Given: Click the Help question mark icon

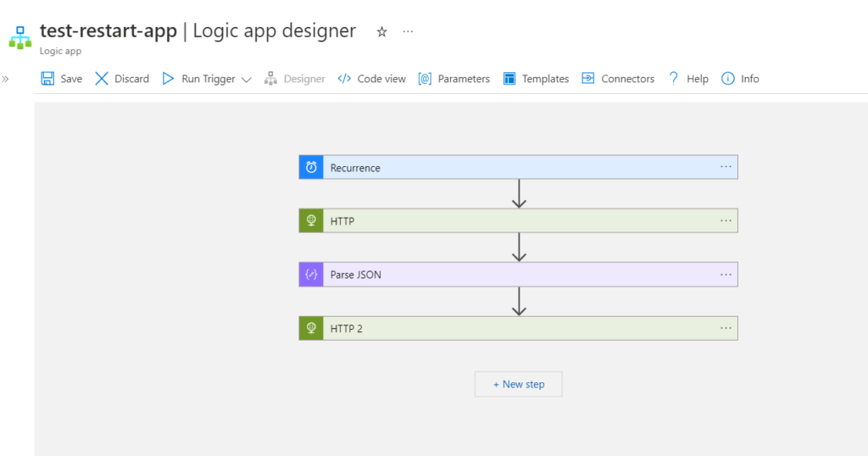Looking at the screenshot, I should pos(673,79).
